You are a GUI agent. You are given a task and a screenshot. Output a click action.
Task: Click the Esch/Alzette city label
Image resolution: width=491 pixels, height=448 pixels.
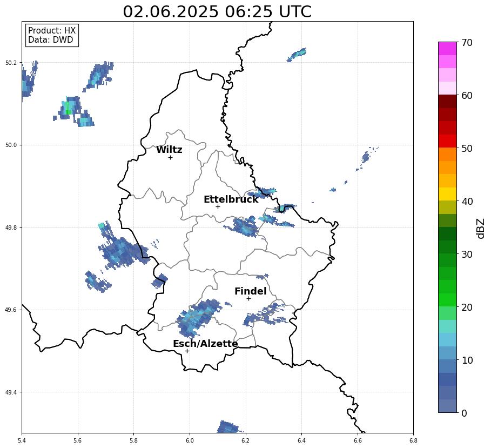pyautogui.click(x=205, y=344)
